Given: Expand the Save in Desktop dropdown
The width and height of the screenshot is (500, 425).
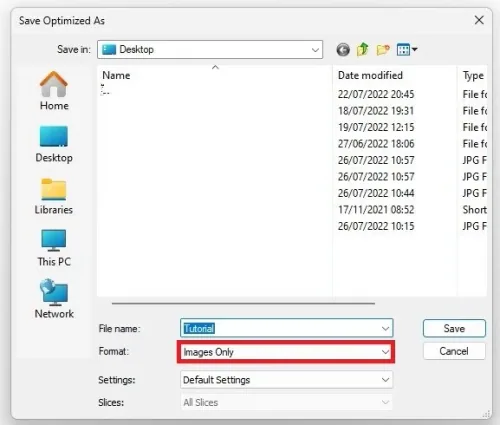Looking at the screenshot, I should pyautogui.click(x=210, y=50).
